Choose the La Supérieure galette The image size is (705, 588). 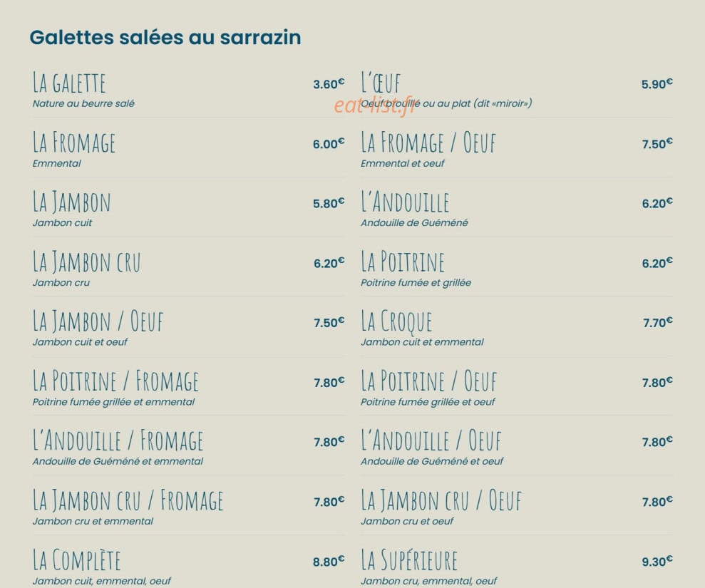(409, 561)
